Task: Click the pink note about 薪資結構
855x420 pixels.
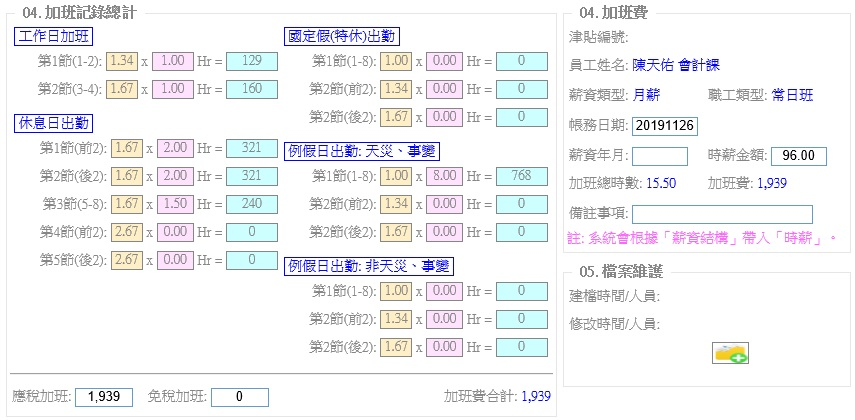Action: click(702, 238)
